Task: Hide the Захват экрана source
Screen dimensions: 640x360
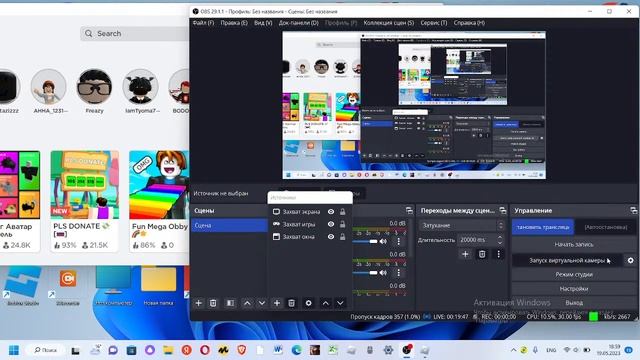Action: [331, 211]
